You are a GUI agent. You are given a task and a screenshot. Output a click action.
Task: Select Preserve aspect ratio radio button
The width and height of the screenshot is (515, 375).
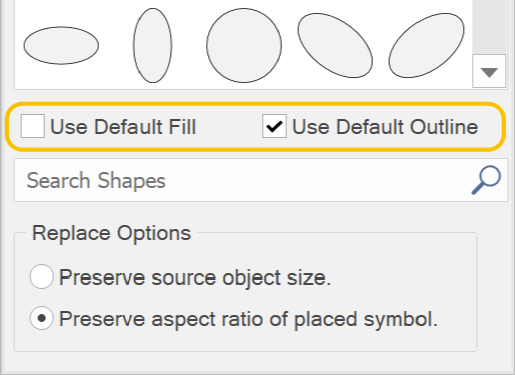tap(41, 318)
